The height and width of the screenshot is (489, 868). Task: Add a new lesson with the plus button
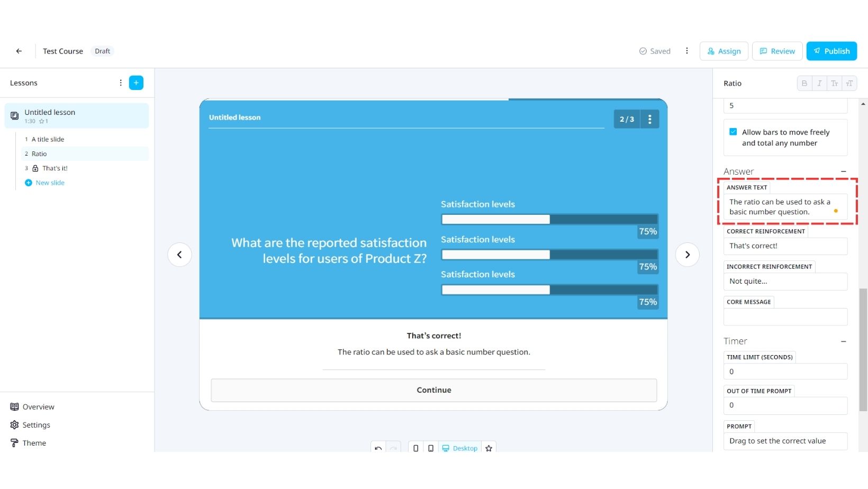click(x=136, y=83)
